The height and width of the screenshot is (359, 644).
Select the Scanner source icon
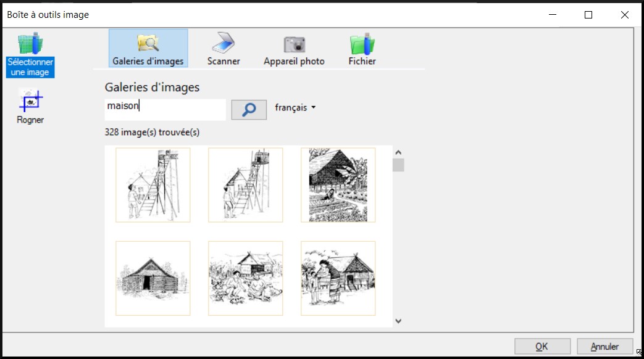click(x=224, y=43)
